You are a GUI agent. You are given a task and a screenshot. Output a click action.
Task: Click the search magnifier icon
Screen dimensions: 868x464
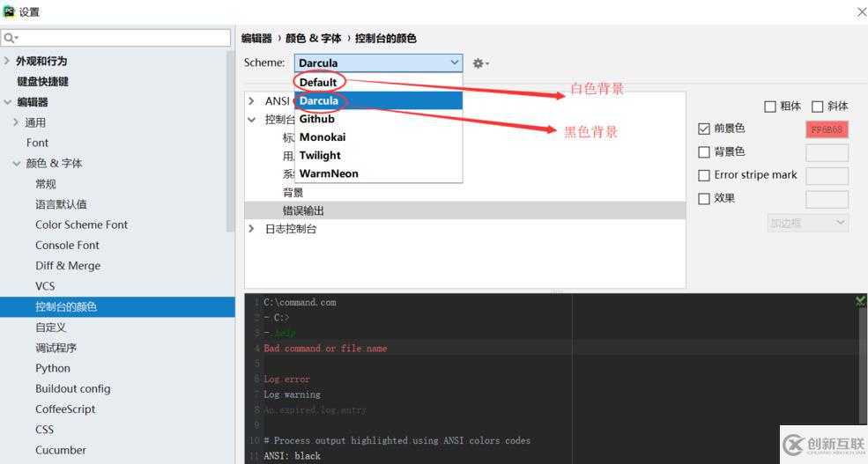10,38
